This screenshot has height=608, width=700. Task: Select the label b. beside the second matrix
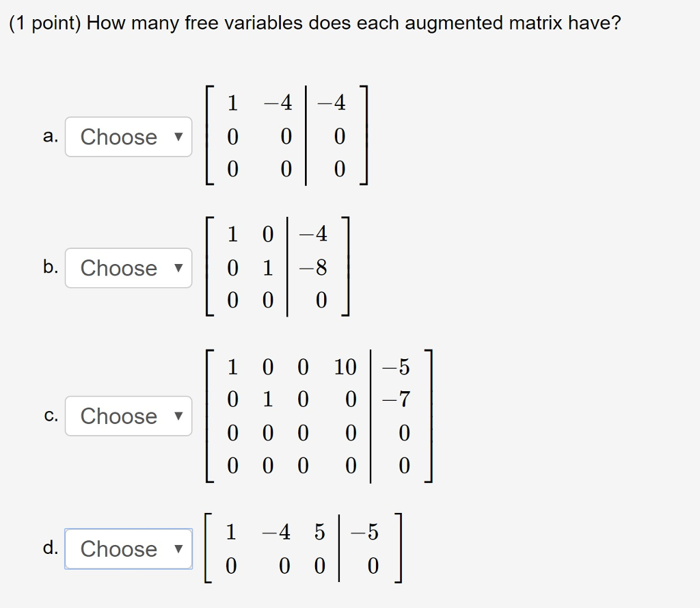(48, 268)
